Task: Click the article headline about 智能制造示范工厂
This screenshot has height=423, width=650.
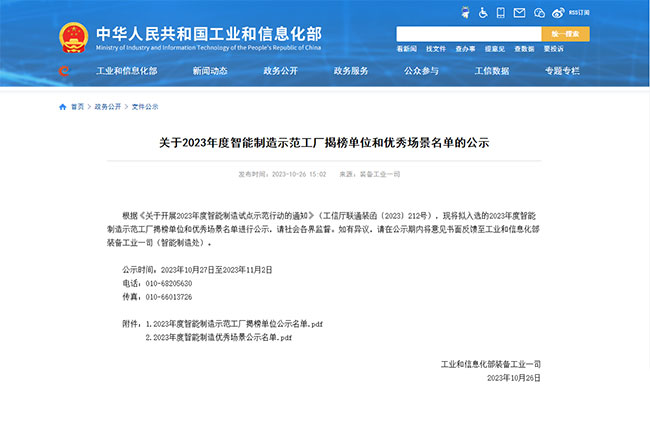Action: (324, 143)
